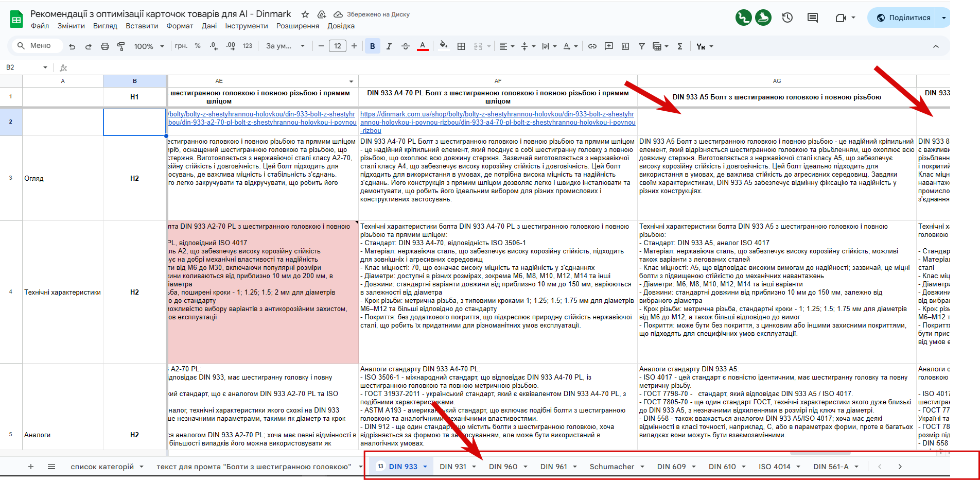Click the Redo arrow in toolbar
The image size is (980, 480).
[x=89, y=46]
